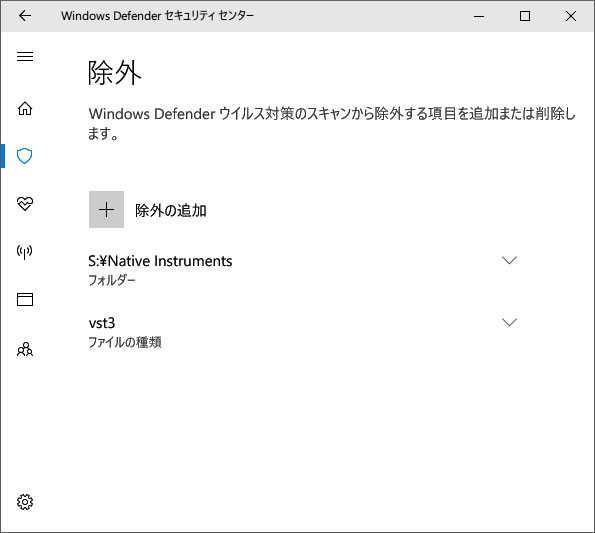Expand the S:¥Native Instruments chevron

(509, 260)
